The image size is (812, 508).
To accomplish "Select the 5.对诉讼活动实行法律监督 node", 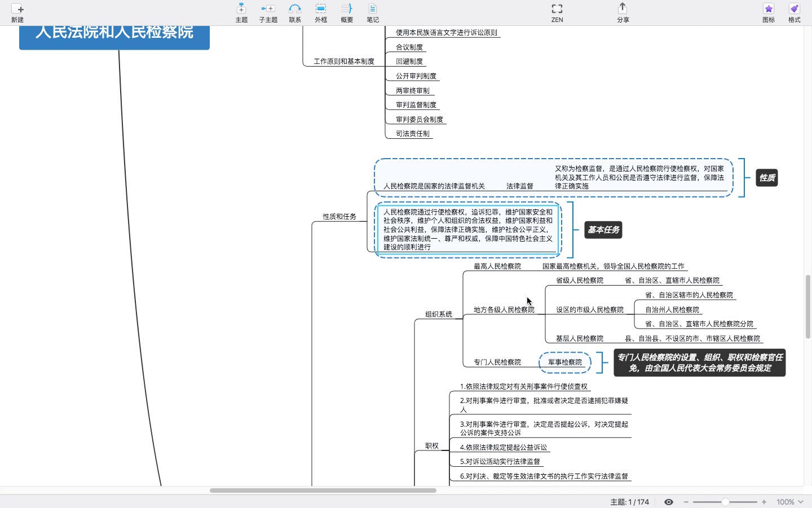I will coord(500,462).
